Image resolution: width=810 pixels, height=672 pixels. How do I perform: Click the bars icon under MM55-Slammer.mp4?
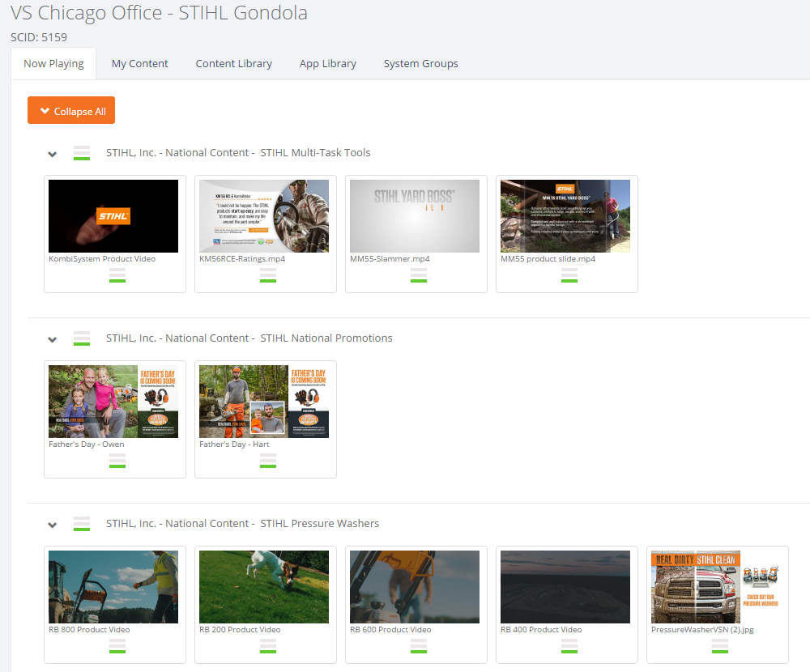coord(419,275)
